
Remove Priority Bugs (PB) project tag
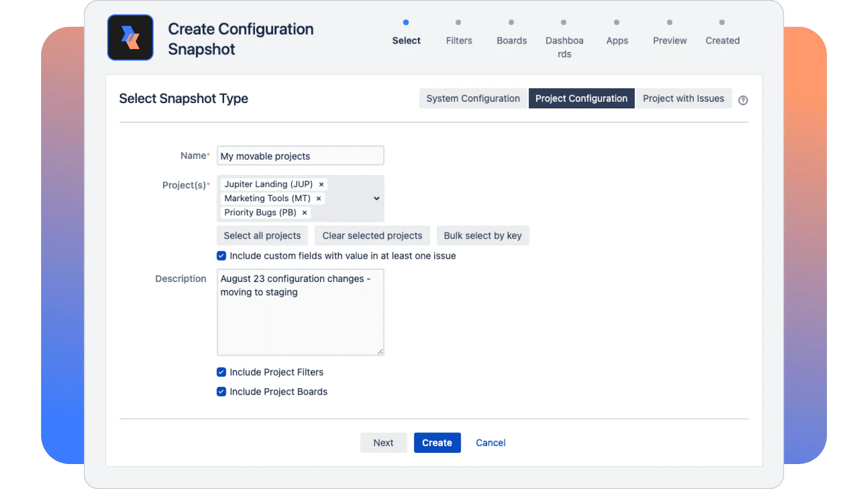[304, 213]
